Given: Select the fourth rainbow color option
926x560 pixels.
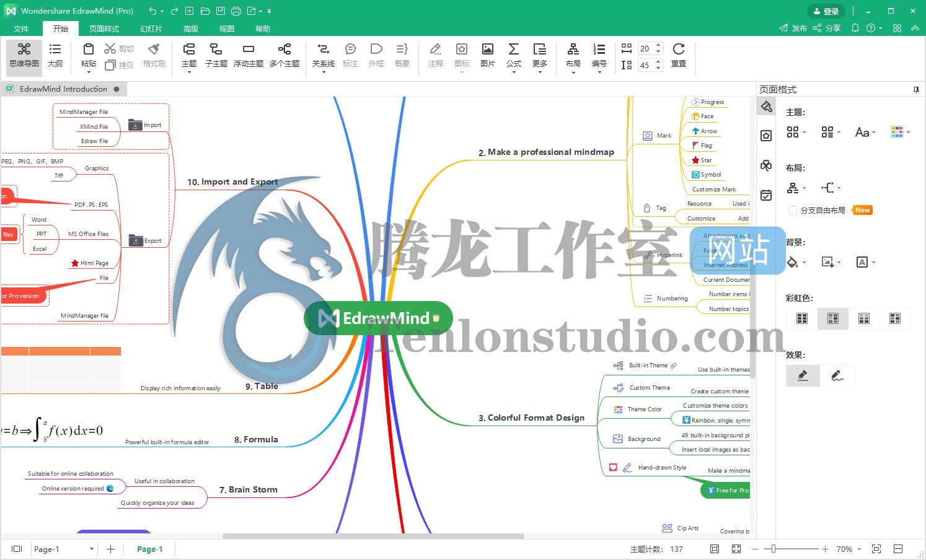Looking at the screenshot, I should [895, 318].
